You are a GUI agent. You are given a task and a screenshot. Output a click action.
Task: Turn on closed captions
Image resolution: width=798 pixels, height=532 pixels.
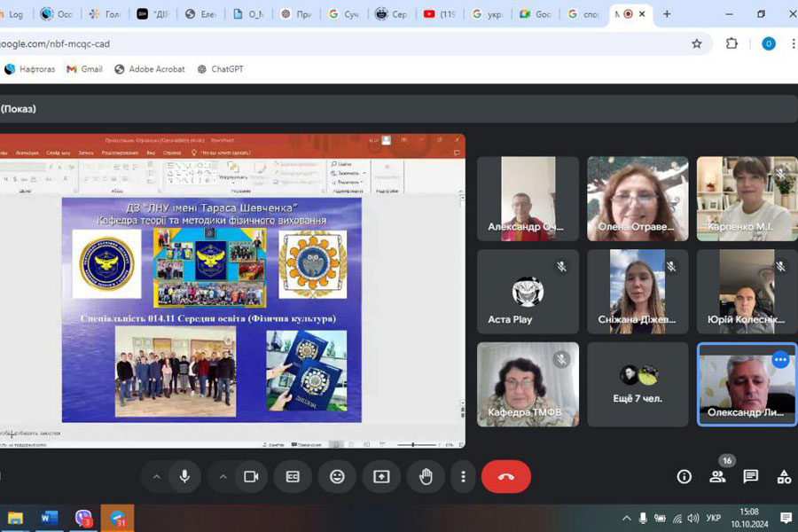coord(293,476)
